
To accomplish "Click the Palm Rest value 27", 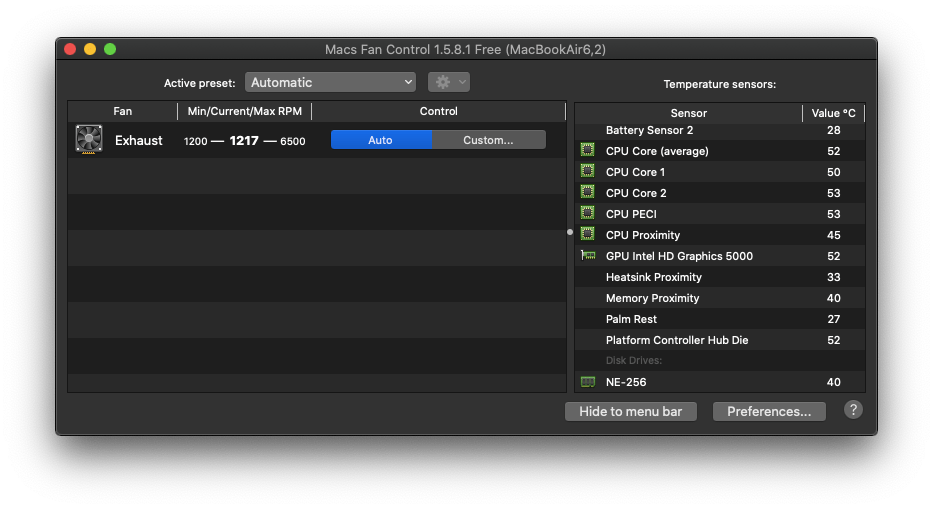I will (834, 319).
